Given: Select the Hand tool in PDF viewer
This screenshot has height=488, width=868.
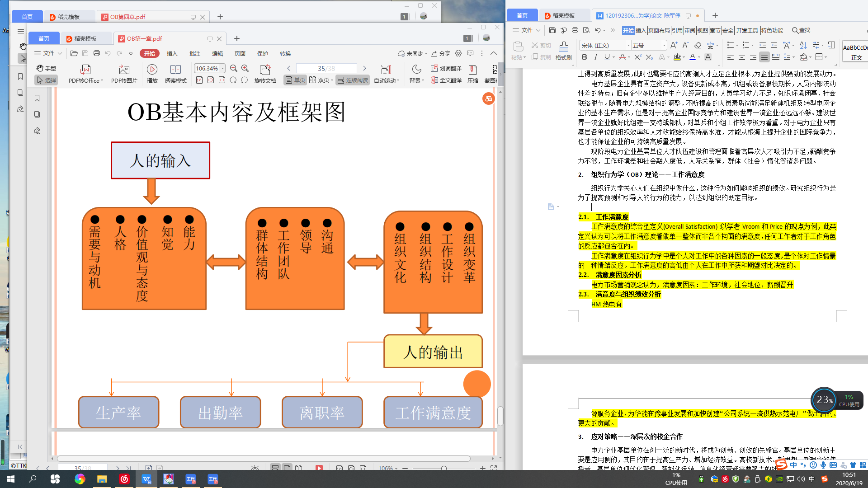Looking at the screenshot, I should click(x=46, y=68).
